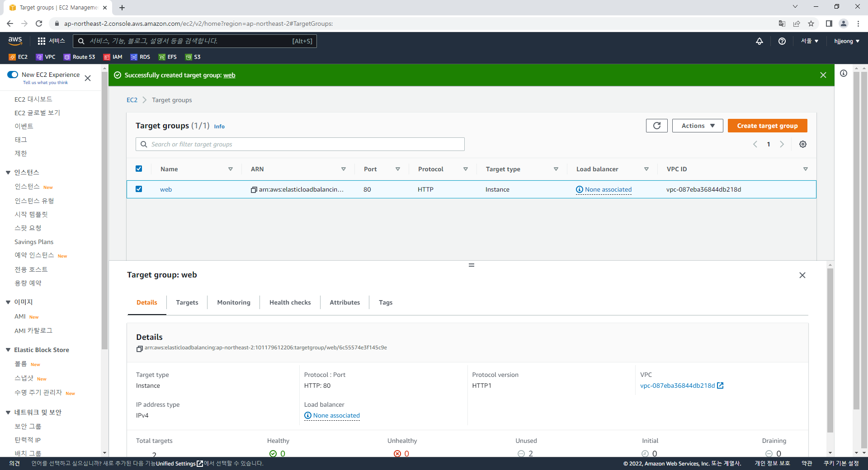Open 보안 그룹 in the sidebar

click(x=28, y=426)
